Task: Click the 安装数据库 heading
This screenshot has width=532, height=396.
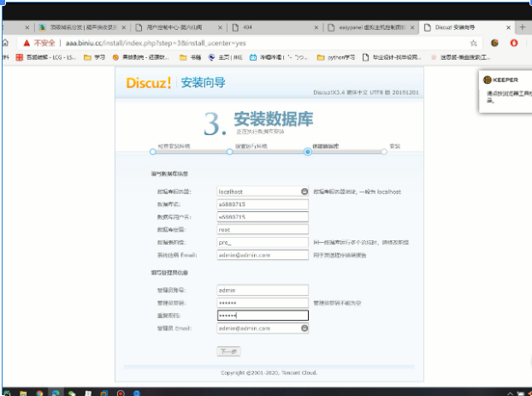Action: 273,119
